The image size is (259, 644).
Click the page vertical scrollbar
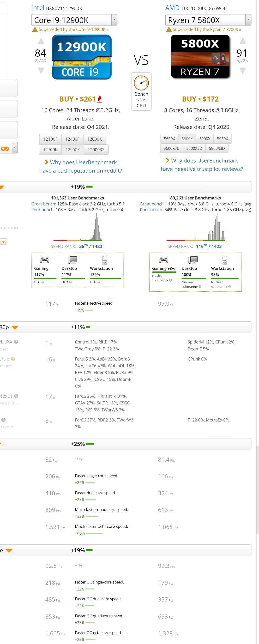click(x=258, y=489)
